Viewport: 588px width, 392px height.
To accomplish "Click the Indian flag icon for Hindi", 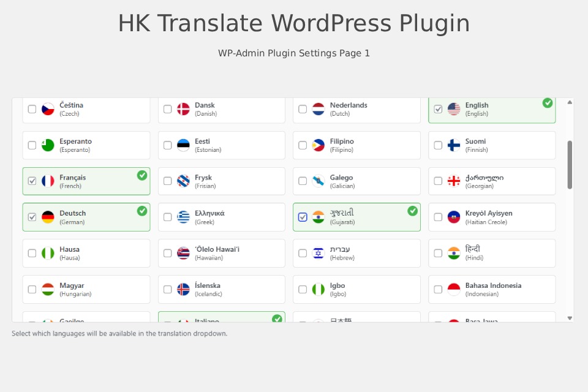I will click(x=454, y=253).
